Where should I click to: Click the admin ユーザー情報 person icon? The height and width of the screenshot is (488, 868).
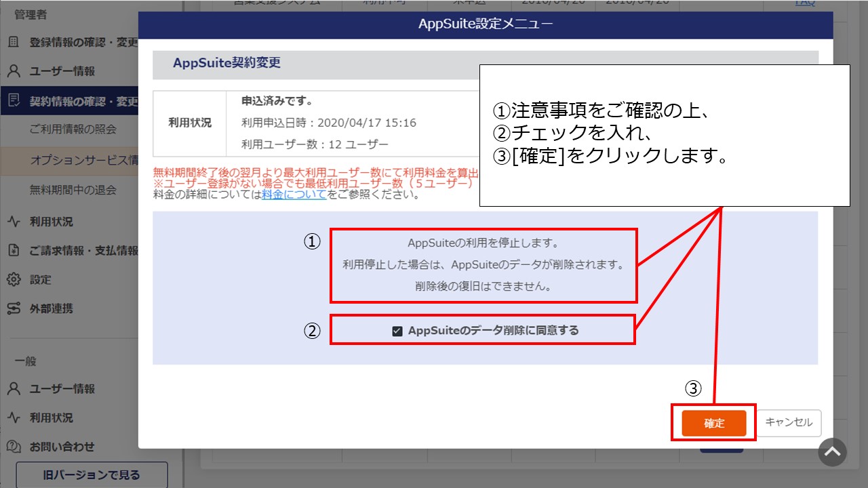pyautogui.click(x=13, y=71)
